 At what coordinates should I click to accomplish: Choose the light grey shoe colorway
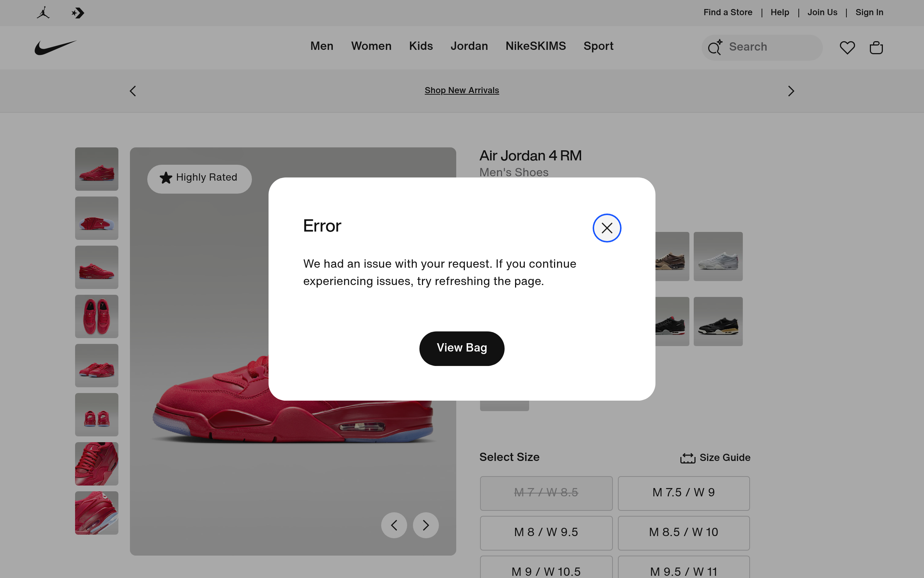718,256
